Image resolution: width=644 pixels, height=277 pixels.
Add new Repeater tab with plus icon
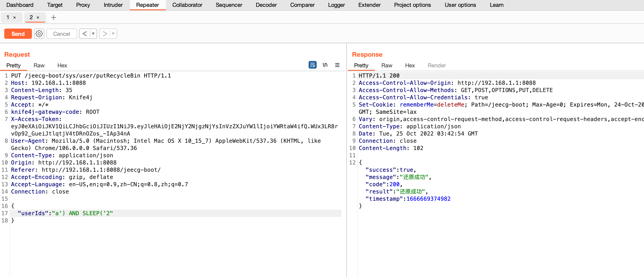[x=53, y=17]
